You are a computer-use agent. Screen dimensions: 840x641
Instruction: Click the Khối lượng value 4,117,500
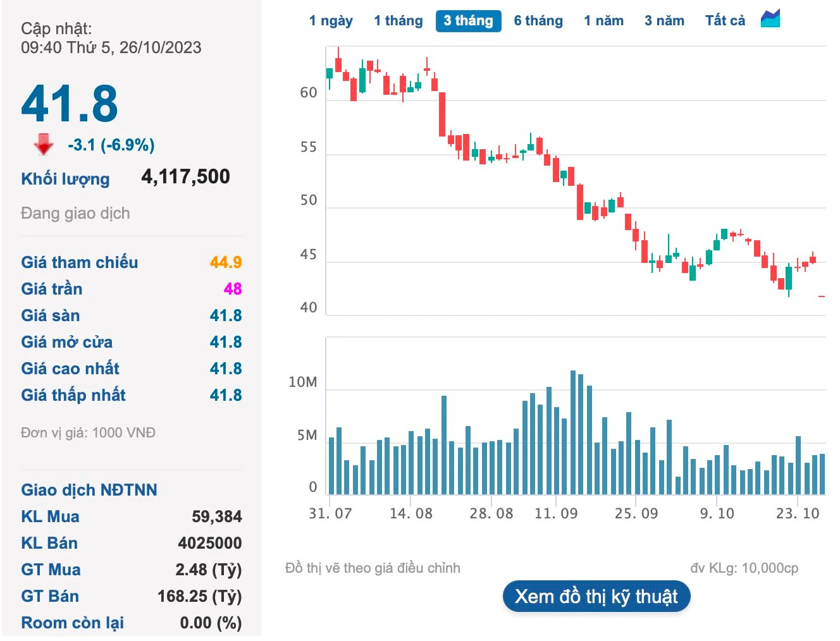tap(185, 177)
